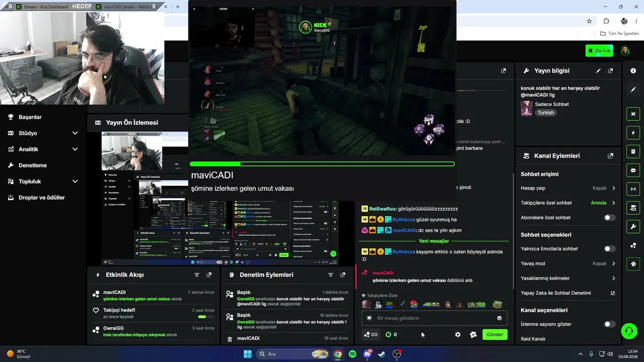This screenshot has height=362, width=644.
Task: Click the green Go live button
Action: coord(599,50)
